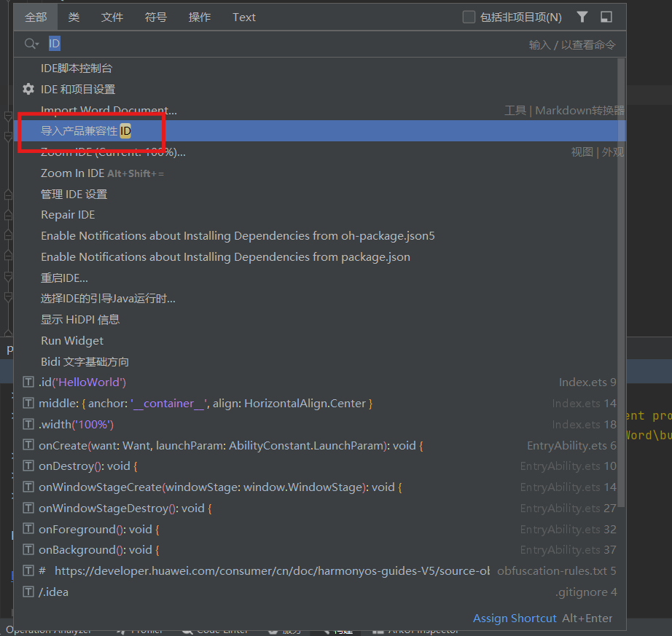Click gear icon beside IDE 和项目设置
This screenshot has width=672, height=636.
coord(28,89)
